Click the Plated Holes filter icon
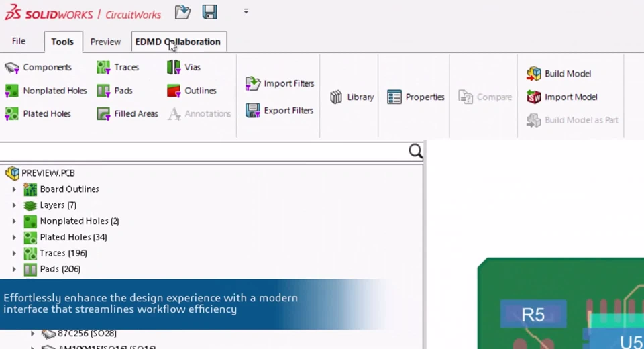 click(11, 114)
